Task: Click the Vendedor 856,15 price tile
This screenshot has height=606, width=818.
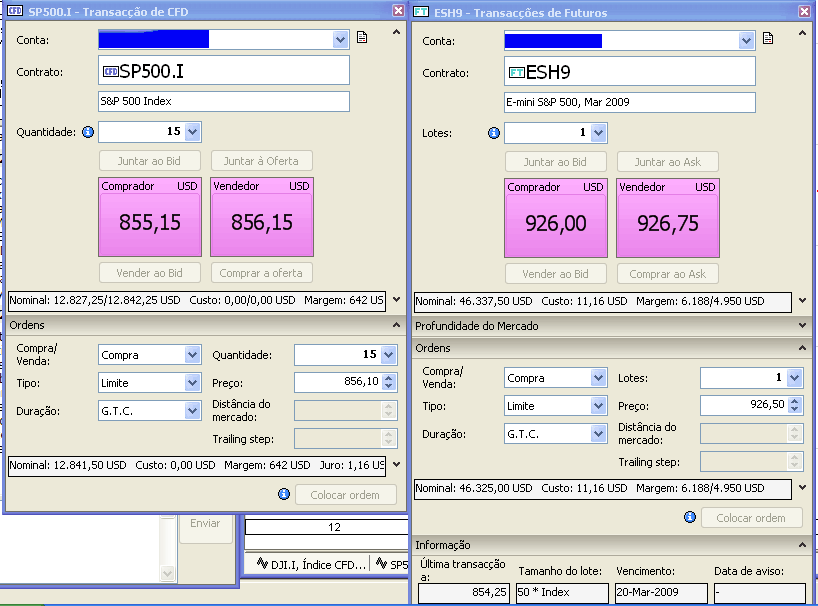Action: click(x=262, y=217)
